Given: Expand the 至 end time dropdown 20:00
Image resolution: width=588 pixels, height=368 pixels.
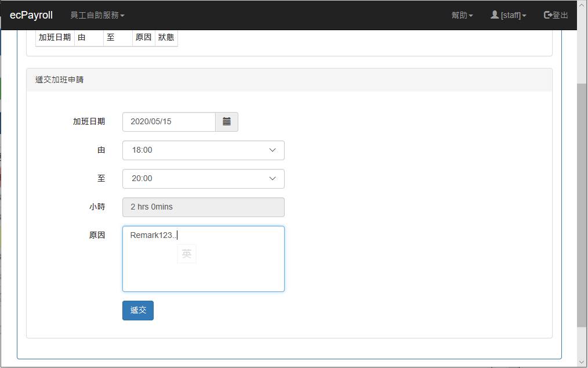Looking at the screenshot, I should pyautogui.click(x=204, y=179).
